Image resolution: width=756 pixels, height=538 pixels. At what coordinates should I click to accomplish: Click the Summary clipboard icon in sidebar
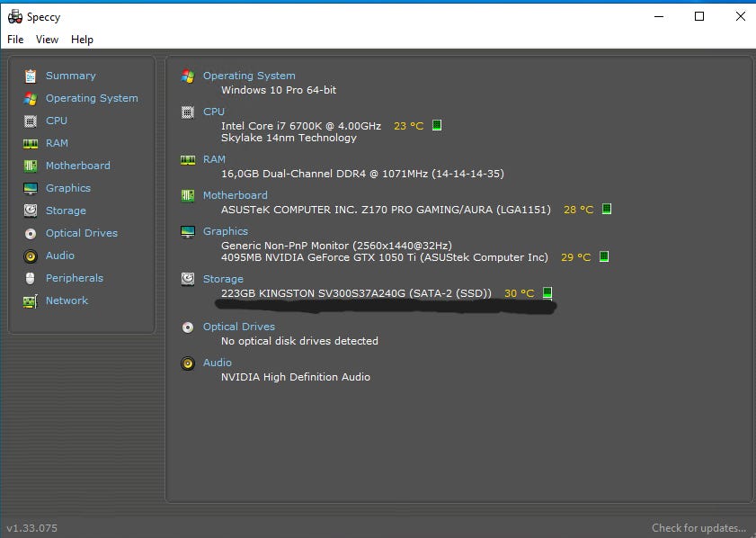pos(31,76)
